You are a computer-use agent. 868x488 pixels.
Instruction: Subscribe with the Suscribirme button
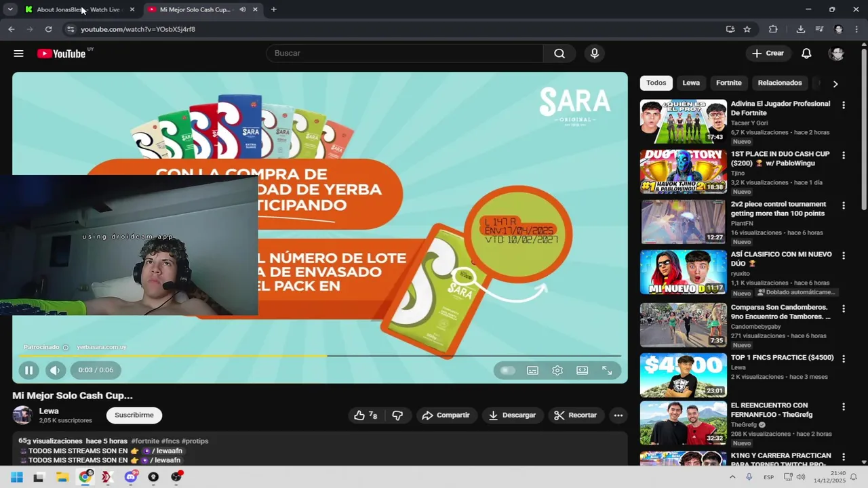[x=134, y=415]
